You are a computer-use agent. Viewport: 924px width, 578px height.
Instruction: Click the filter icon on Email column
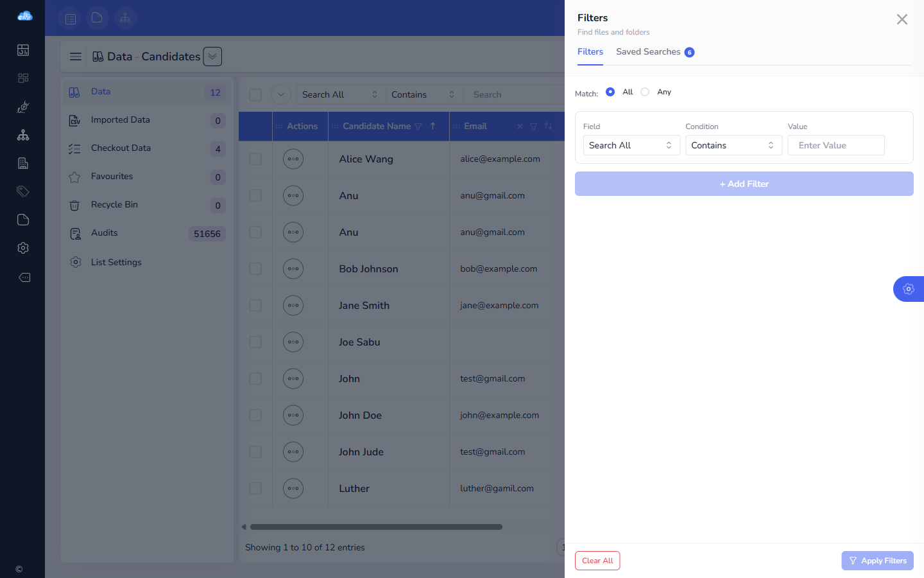(533, 127)
